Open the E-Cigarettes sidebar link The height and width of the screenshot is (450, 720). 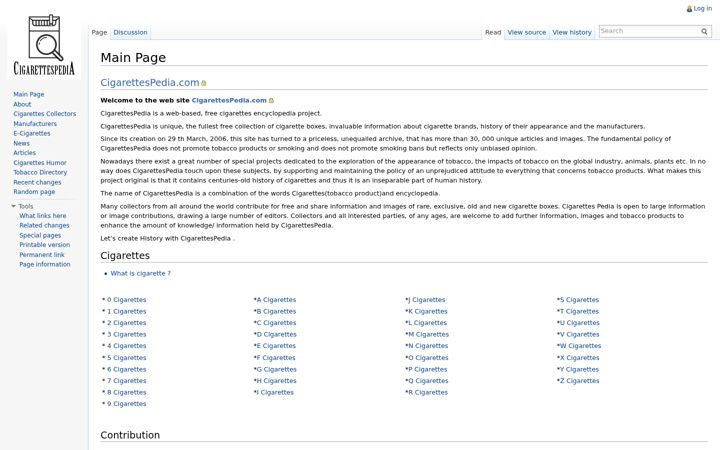click(x=32, y=133)
